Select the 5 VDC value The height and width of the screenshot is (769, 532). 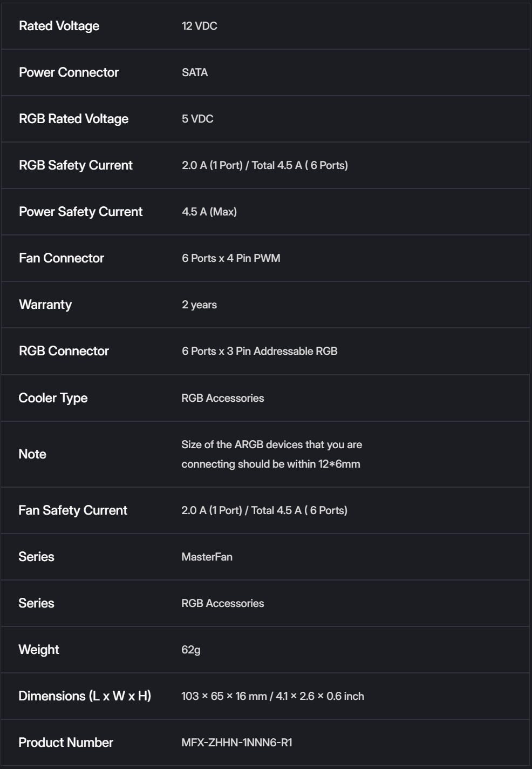click(197, 119)
